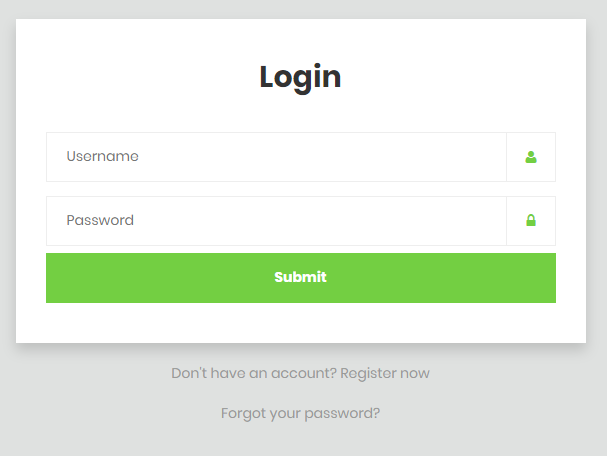Click the Password placeholder text
The width and height of the screenshot is (607, 456).
pyautogui.click(x=100, y=220)
